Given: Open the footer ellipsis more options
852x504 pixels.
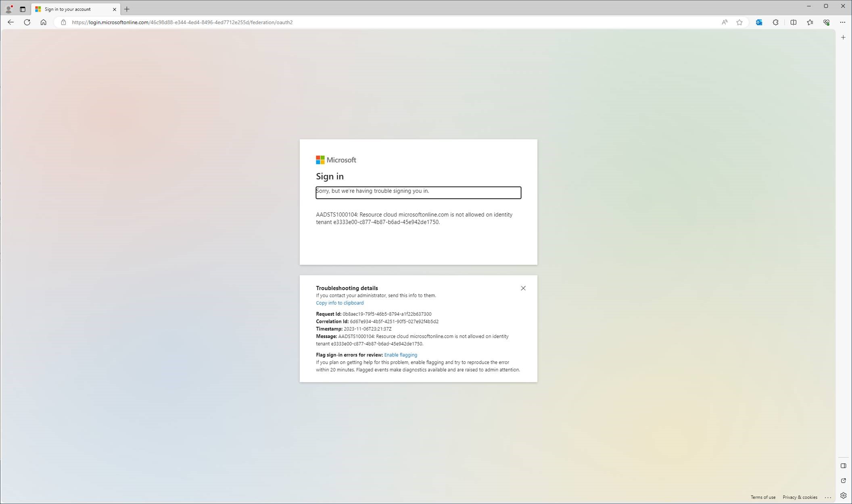Looking at the screenshot, I should (828, 497).
